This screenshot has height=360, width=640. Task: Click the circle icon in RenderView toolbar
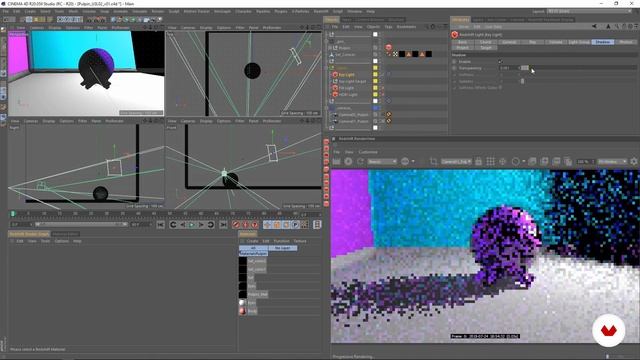pos(516,162)
